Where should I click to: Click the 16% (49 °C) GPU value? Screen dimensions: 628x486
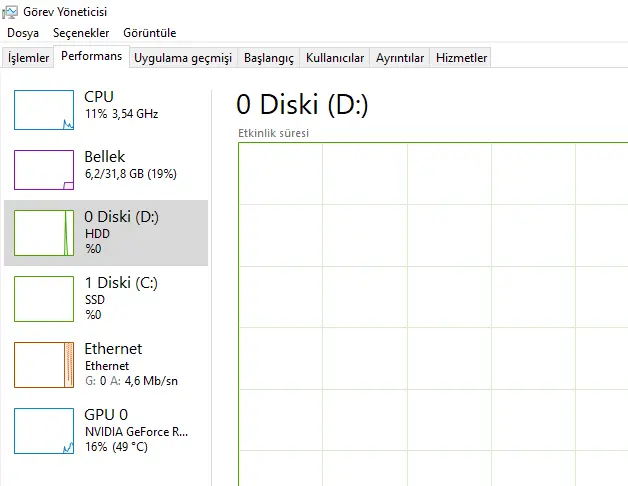(116, 447)
